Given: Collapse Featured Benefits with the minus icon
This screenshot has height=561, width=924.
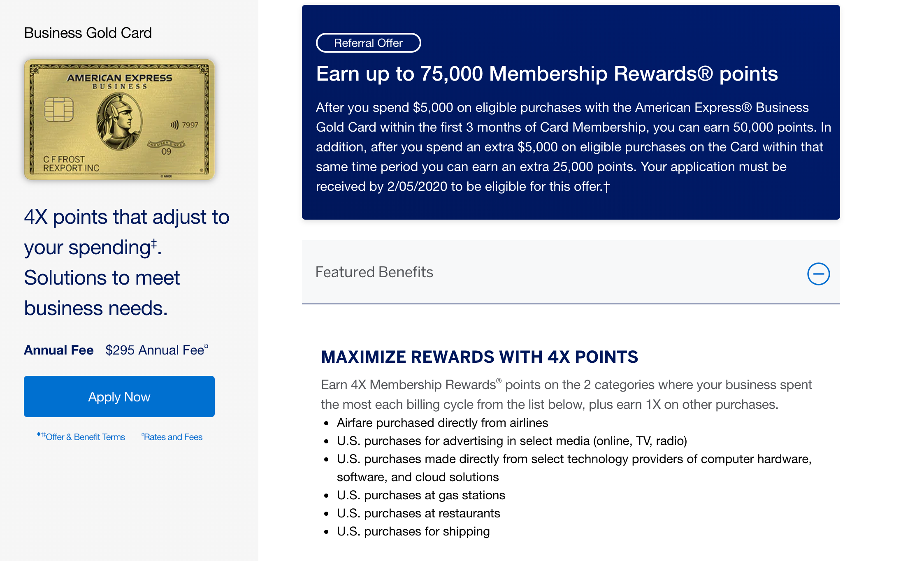Looking at the screenshot, I should pyautogui.click(x=818, y=274).
